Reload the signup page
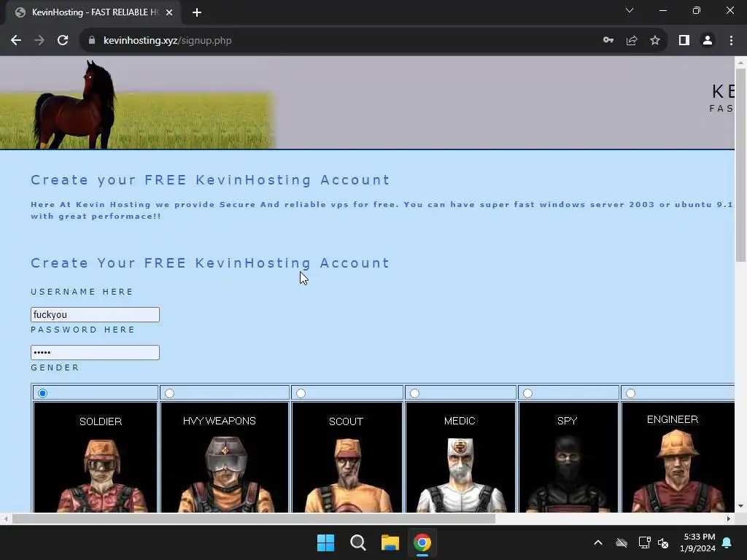This screenshot has height=560, width=747. [63, 41]
